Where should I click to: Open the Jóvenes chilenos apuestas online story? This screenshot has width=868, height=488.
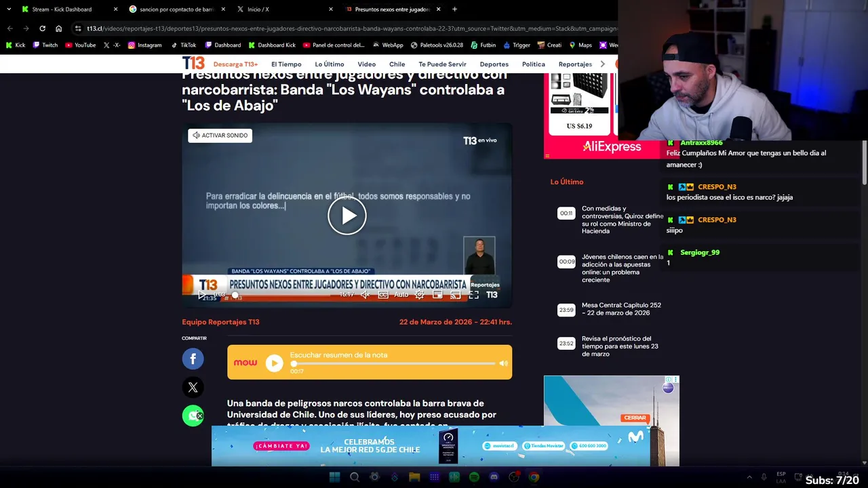(x=623, y=268)
